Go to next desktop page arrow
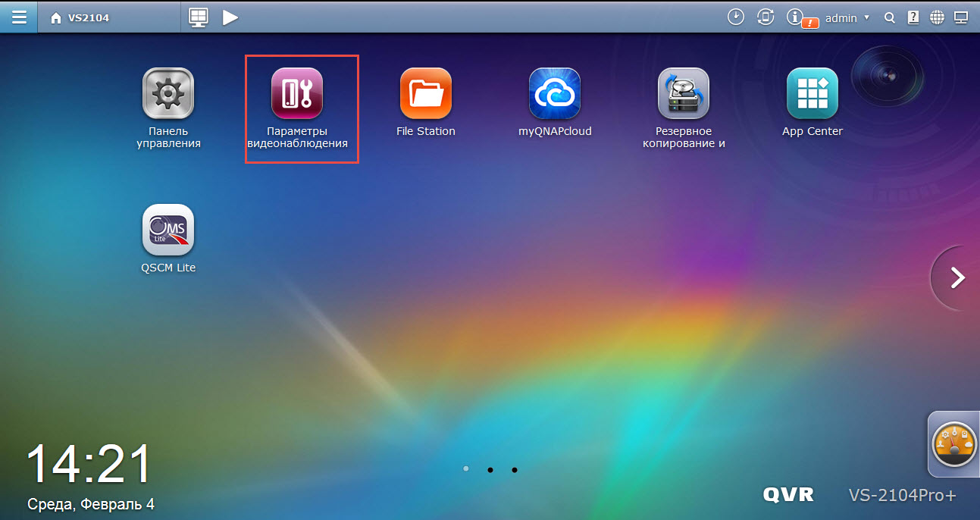980x520 pixels. [x=958, y=278]
